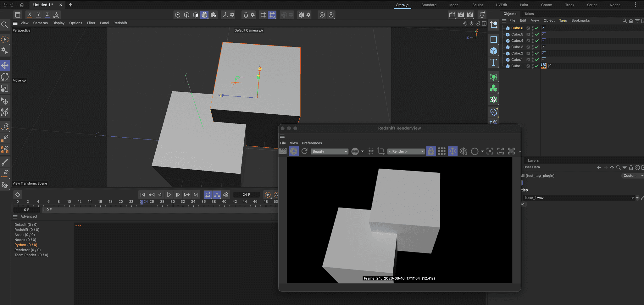The image size is (644, 305).
Task: Select Python category in console
Action: (x=26, y=245)
